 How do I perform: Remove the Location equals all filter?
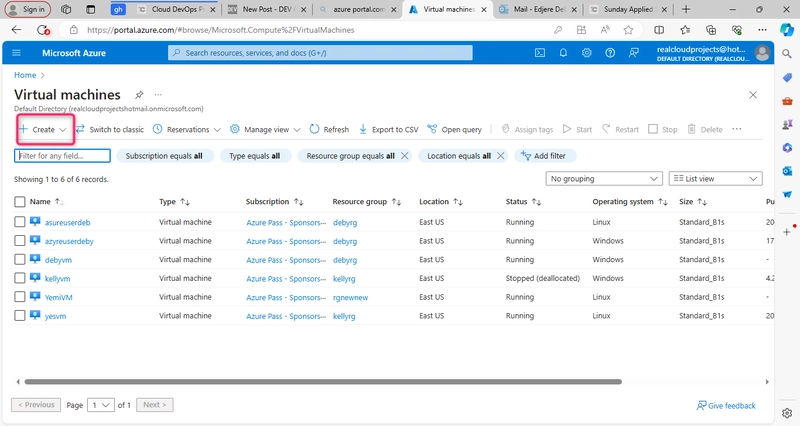501,156
